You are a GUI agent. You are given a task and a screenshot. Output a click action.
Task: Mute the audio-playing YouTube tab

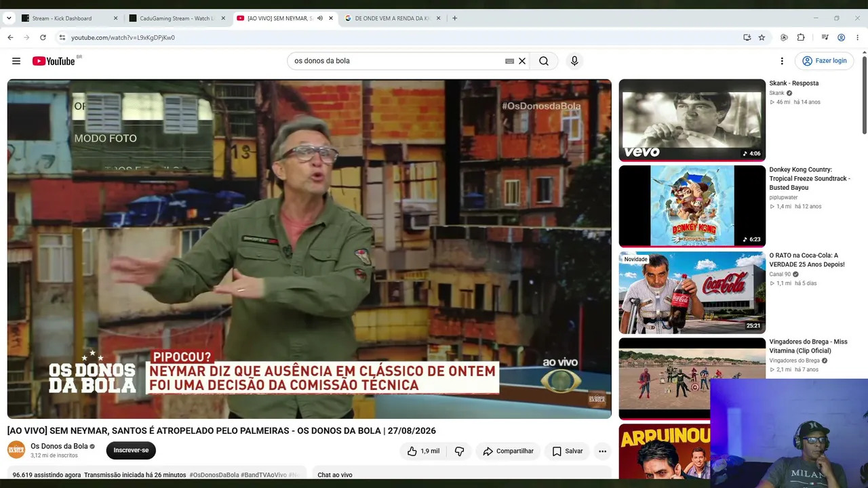[320, 18]
